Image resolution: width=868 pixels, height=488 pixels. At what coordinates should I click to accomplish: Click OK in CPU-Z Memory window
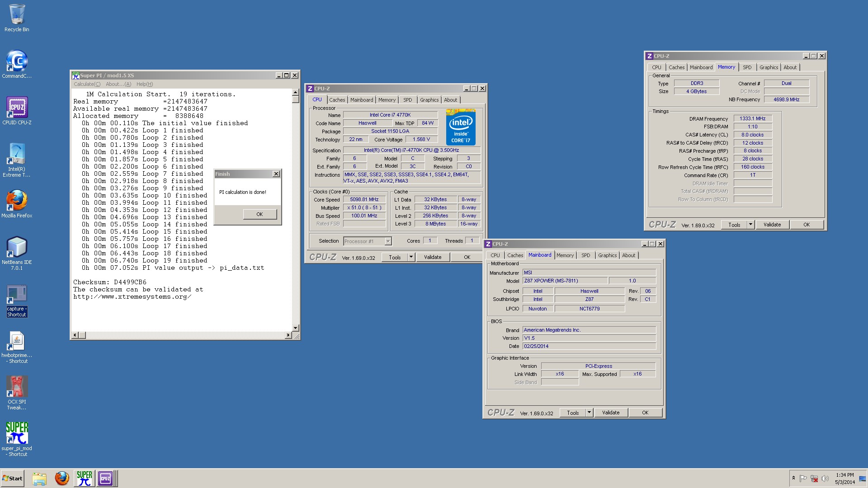coord(807,225)
